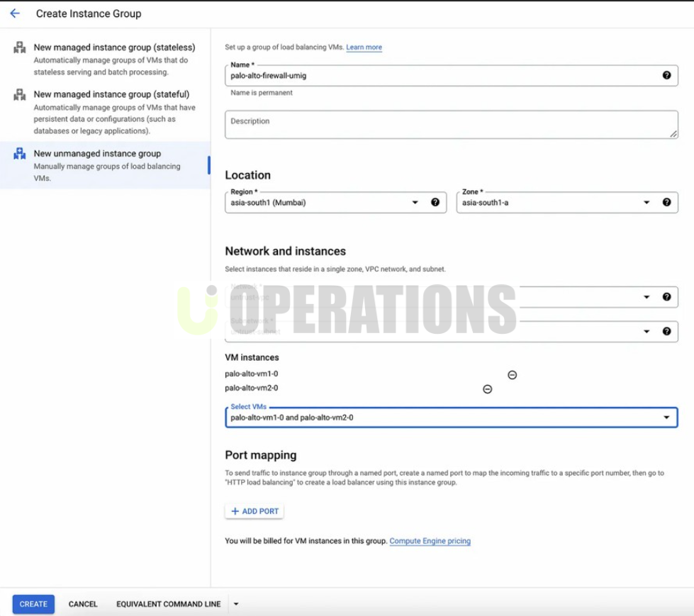
Task: Click the resize handle of Description box
Action: (673, 134)
